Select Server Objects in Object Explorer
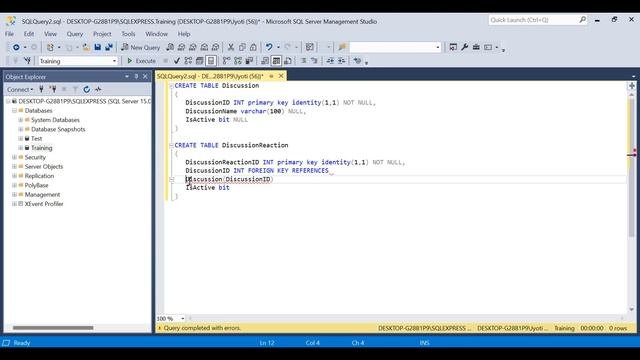Screen dimensions: 640x360 coord(44,167)
